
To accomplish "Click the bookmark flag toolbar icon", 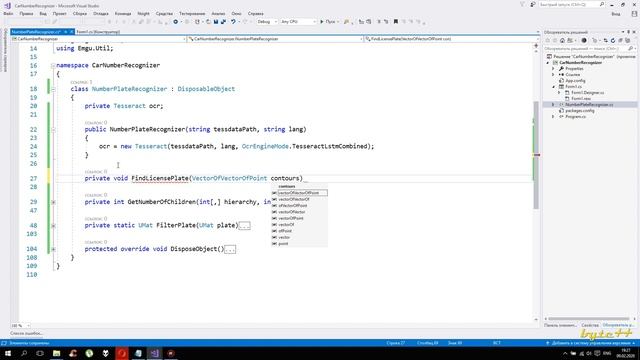I will [x=396, y=22].
